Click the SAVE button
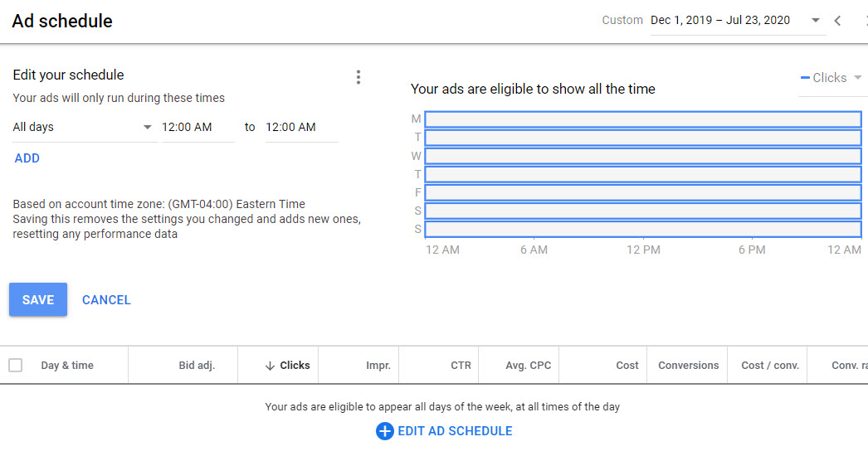Screen dimensions: 868x456 pyautogui.click(x=38, y=300)
